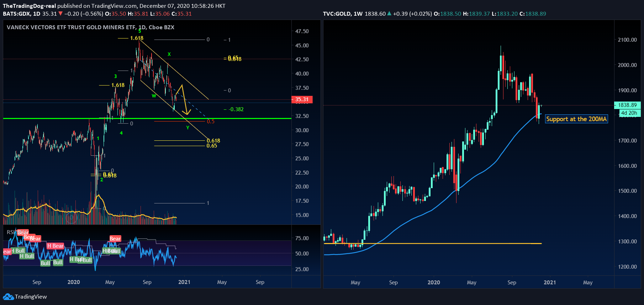Click the BATS:GDX, 1D symbol header
Image resolution: width=644 pixels, height=305 pixels.
click(x=21, y=14)
